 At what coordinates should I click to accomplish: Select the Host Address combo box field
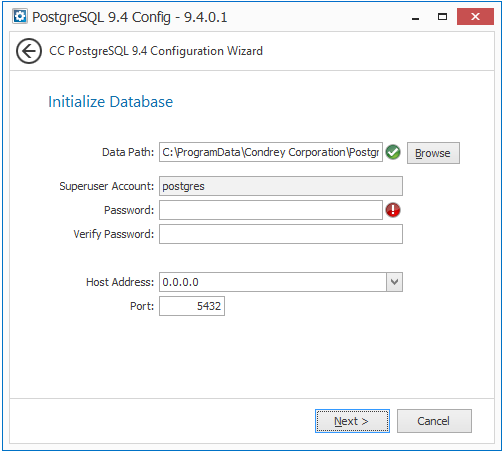pyautogui.click(x=281, y=282)
